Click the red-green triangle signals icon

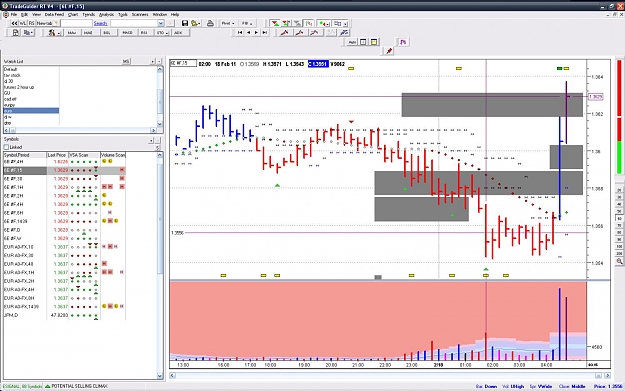(275, 24)
